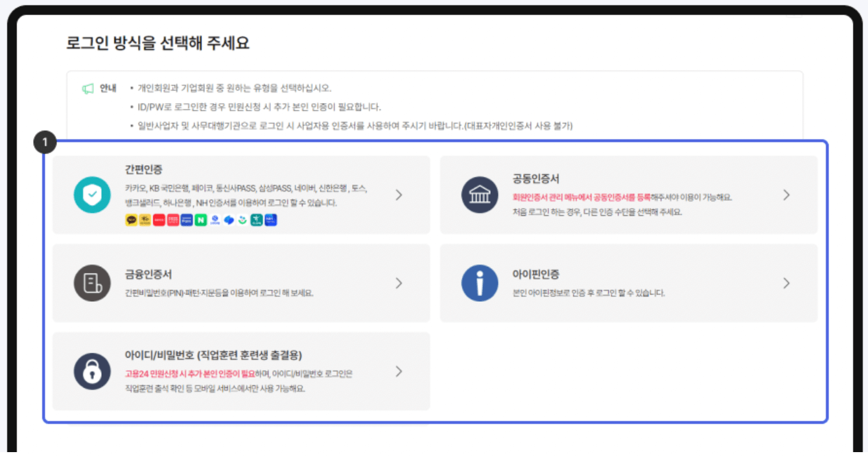Viewport: 868px width, 456px height.
Task: Click the 하나은행 login icon
Action: click(256, 220)
